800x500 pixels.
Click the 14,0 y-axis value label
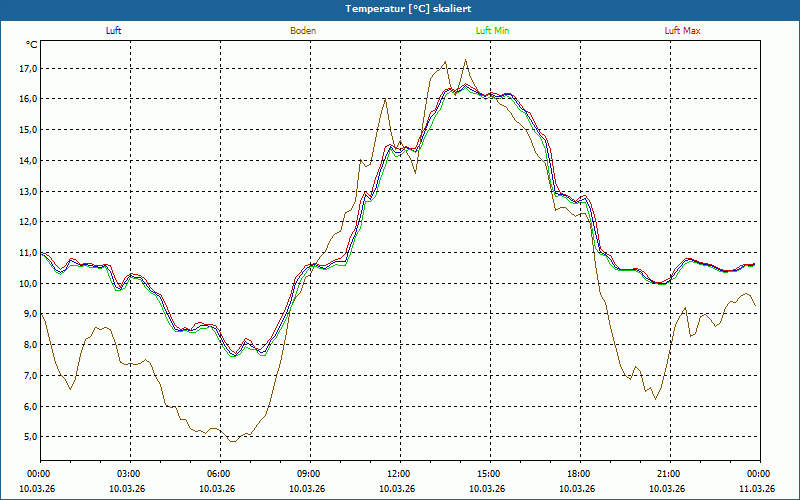26,161
